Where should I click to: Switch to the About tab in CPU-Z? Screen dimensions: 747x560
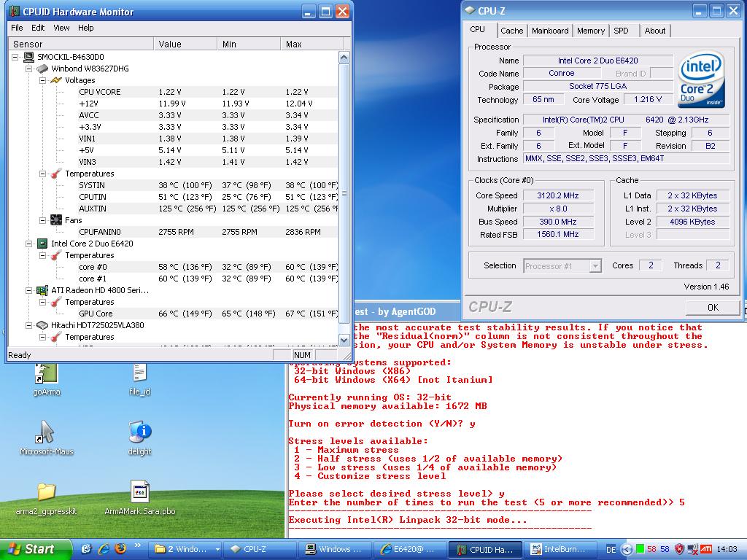pos(654,31)
